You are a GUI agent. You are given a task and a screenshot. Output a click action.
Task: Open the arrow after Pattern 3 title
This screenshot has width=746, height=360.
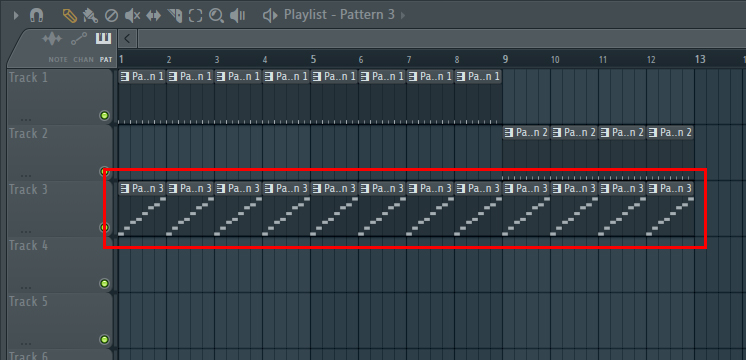coord(403,16)
